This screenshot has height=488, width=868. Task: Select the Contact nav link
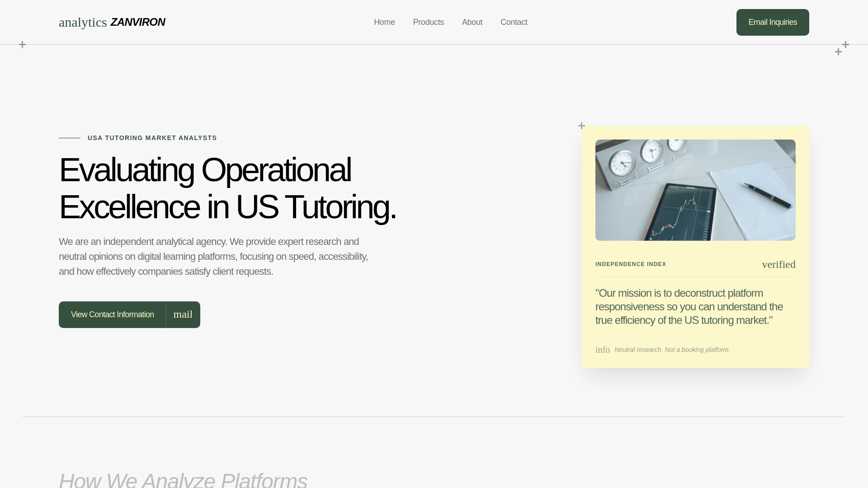tap(514, 22)
